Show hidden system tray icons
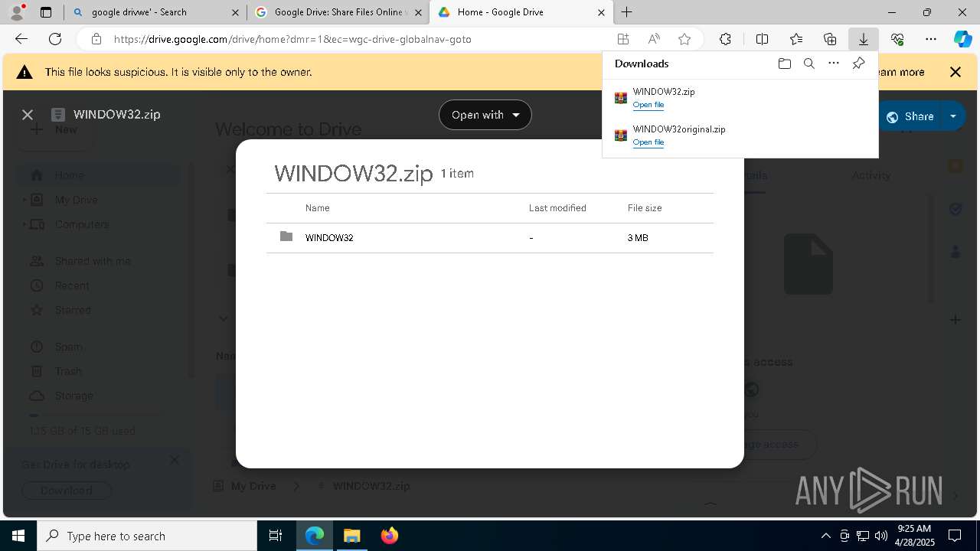This screenshot has width=980, height=551. (825, 536)
